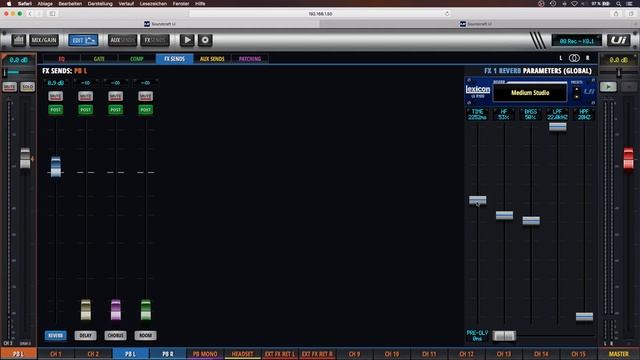Select the DELAY effect button

click(85, 336)
